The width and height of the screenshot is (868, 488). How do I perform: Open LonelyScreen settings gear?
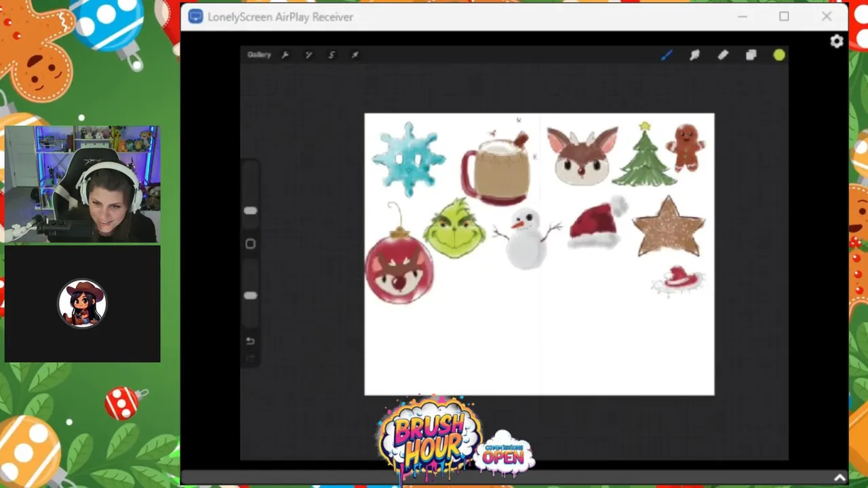[x=837, y=41]
